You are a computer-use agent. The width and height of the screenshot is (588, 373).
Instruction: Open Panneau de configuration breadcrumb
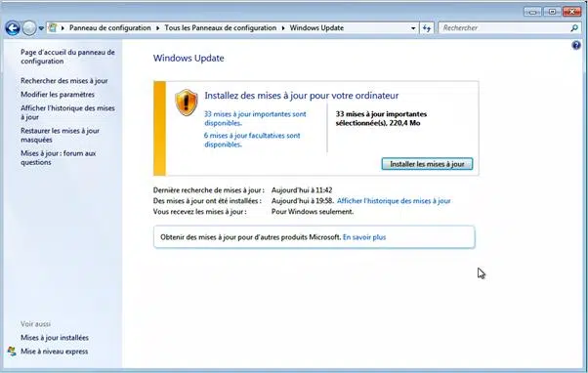109,27
